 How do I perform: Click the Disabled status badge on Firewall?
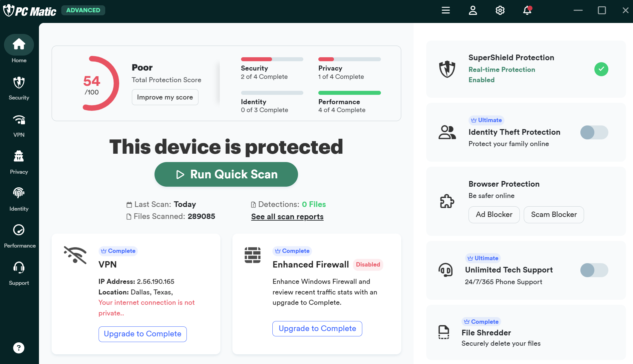(368, 265)
